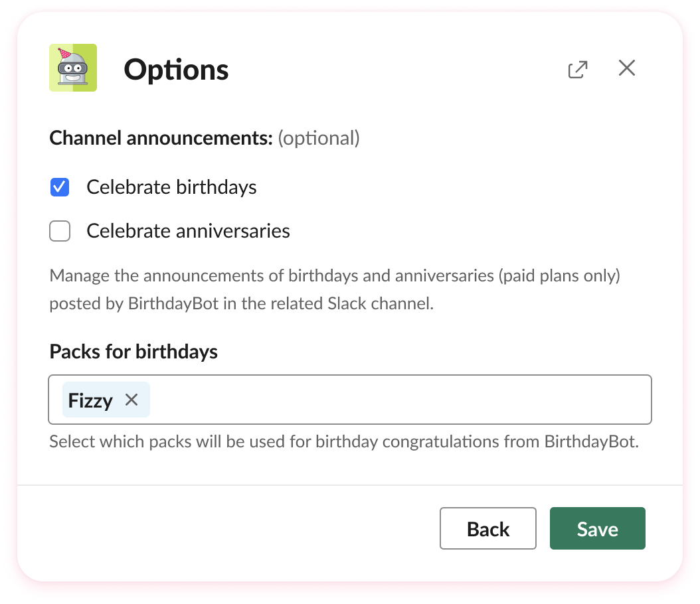
Task: Enable Celebrate anniversaries
Action: [59, 231]
